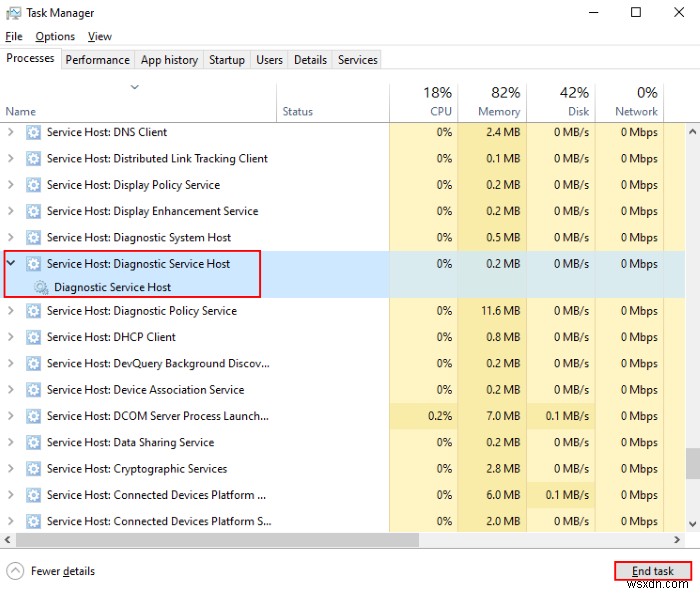
Task: Click the Task Manager title bar icon
Action: 13,13
